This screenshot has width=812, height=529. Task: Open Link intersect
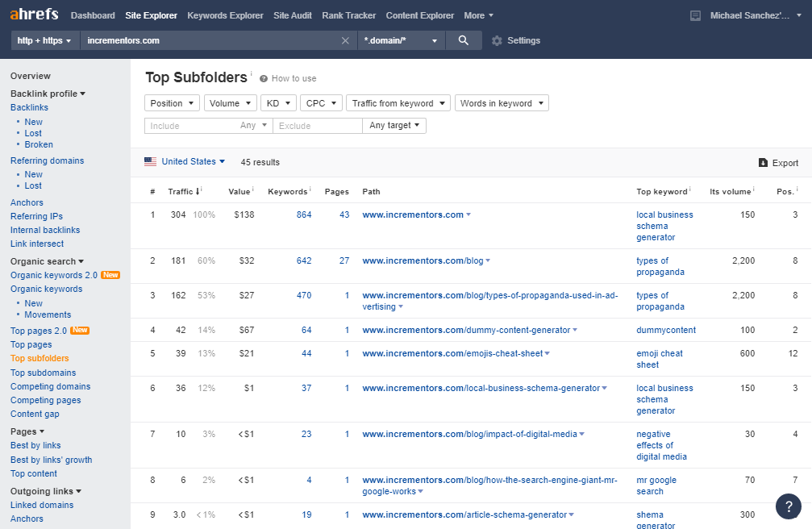(x=37, y=244)
